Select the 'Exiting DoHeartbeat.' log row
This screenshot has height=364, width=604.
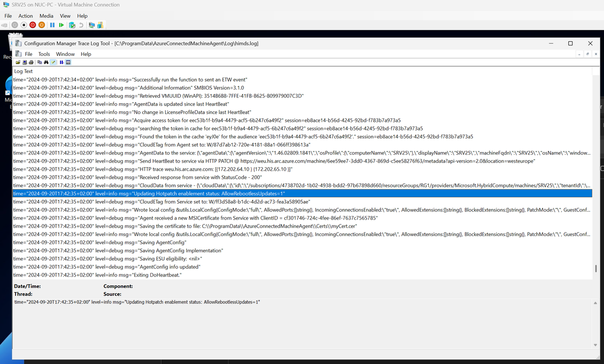tap(302, 275)
